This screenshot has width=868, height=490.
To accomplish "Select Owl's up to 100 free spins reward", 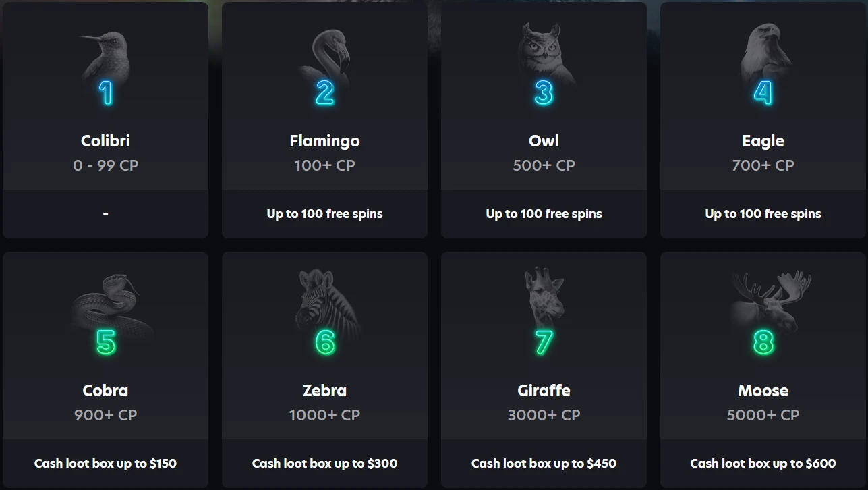I will (x=544, y=214).
